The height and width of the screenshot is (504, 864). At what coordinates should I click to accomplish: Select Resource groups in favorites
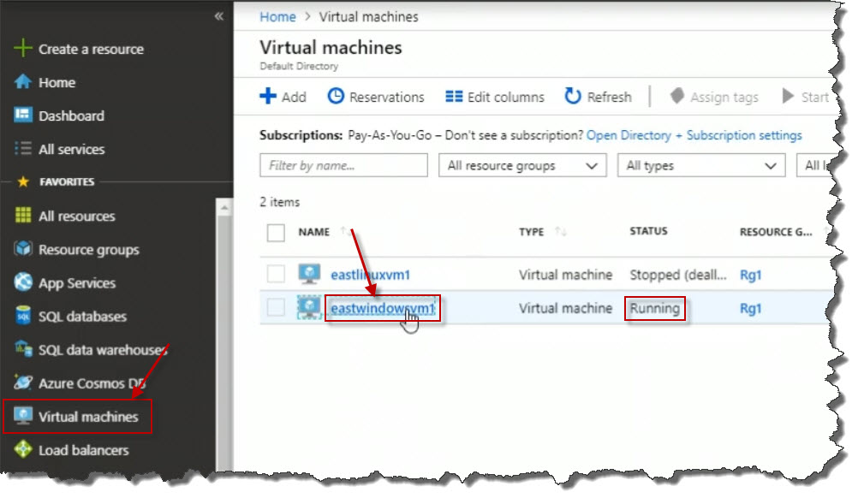[89, 250]
